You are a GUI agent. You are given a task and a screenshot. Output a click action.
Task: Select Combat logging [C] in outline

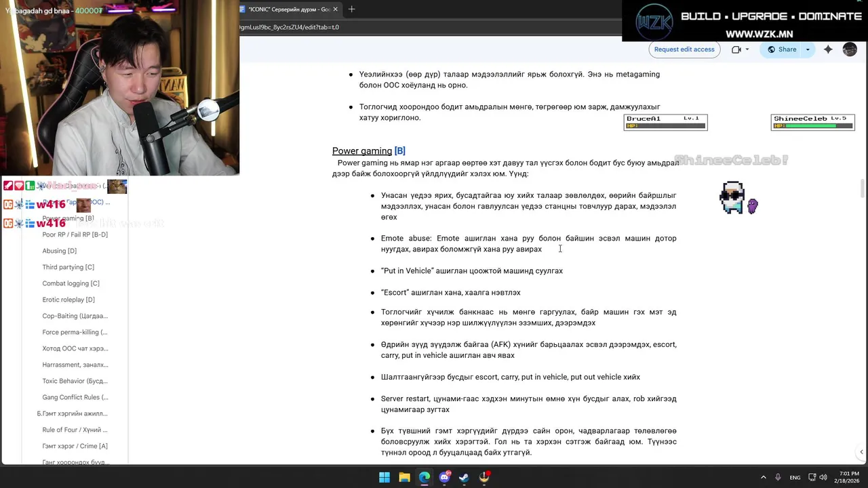point(71,283)
